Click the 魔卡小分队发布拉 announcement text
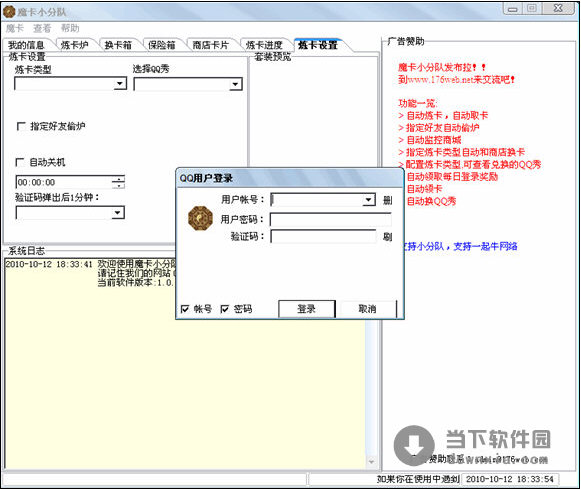This screenshot has height=490, width=581. click(x=441, y=67)
